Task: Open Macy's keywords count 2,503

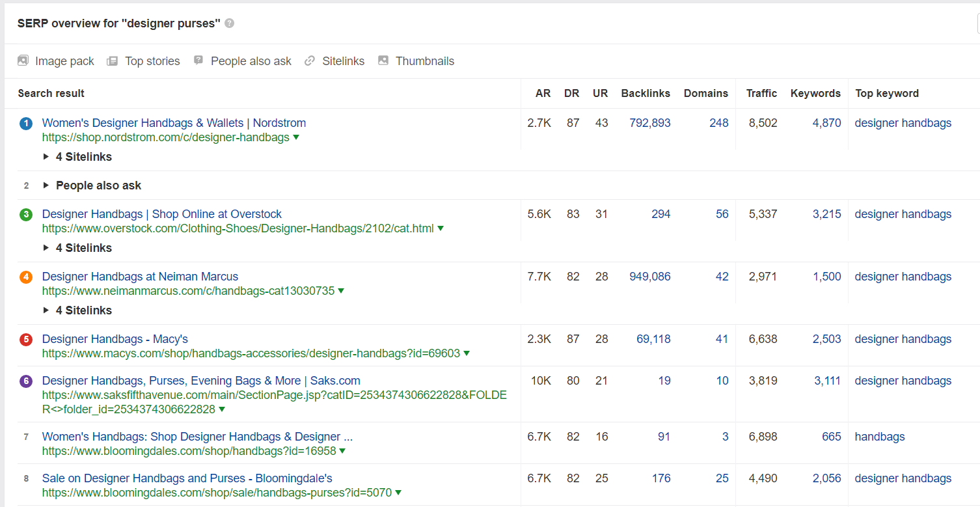Action: (827, 339)
